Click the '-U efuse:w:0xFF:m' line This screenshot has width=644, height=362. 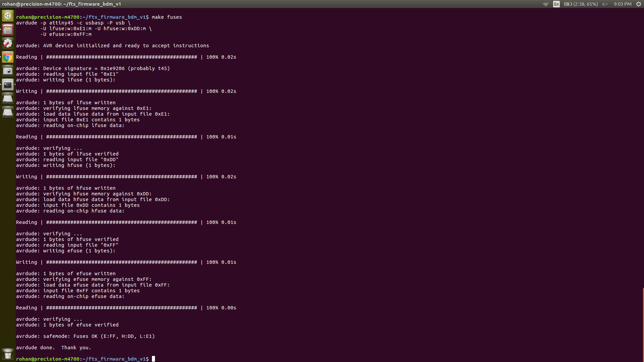coord(66,34)
